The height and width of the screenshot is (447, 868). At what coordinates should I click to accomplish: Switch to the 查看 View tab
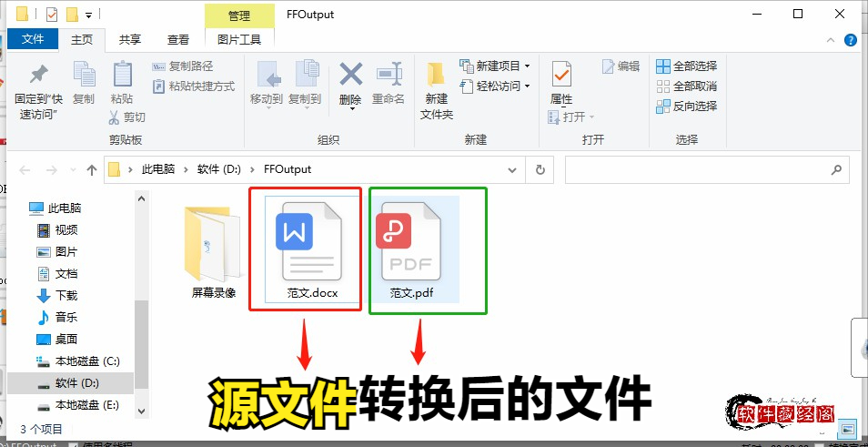click(178, 39)
